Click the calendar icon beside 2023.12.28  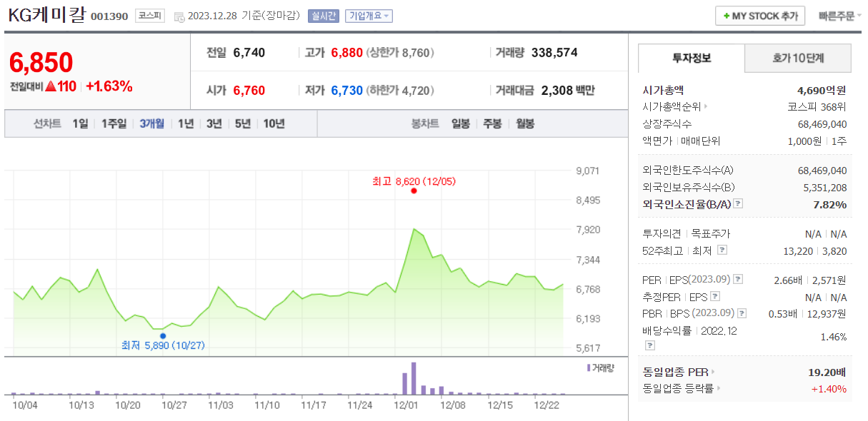tap(179, 16)
